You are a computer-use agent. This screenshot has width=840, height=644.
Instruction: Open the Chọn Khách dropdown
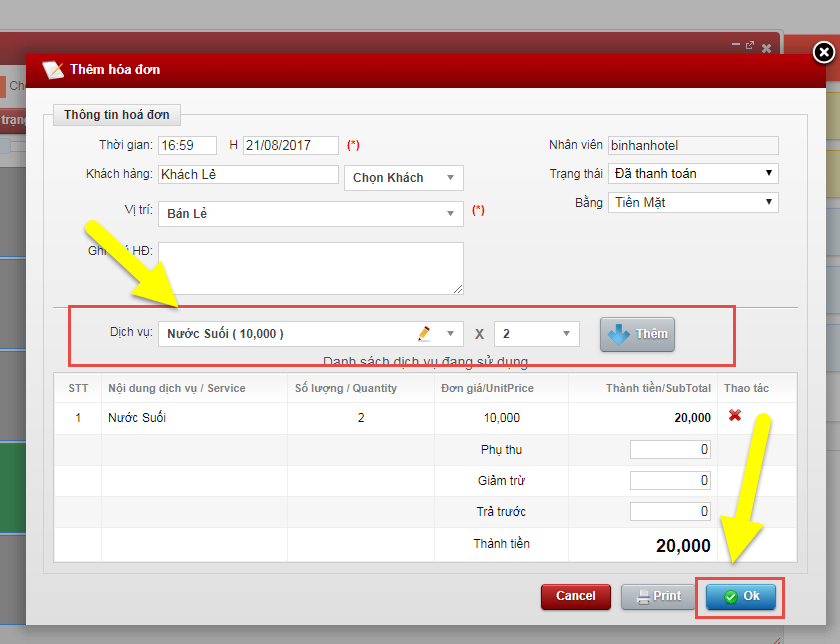point(403,178)
